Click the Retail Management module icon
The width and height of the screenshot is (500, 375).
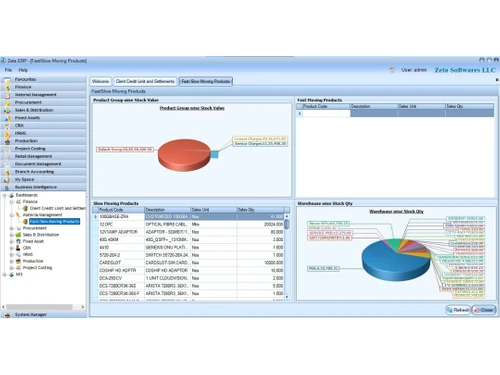point(7,157)
